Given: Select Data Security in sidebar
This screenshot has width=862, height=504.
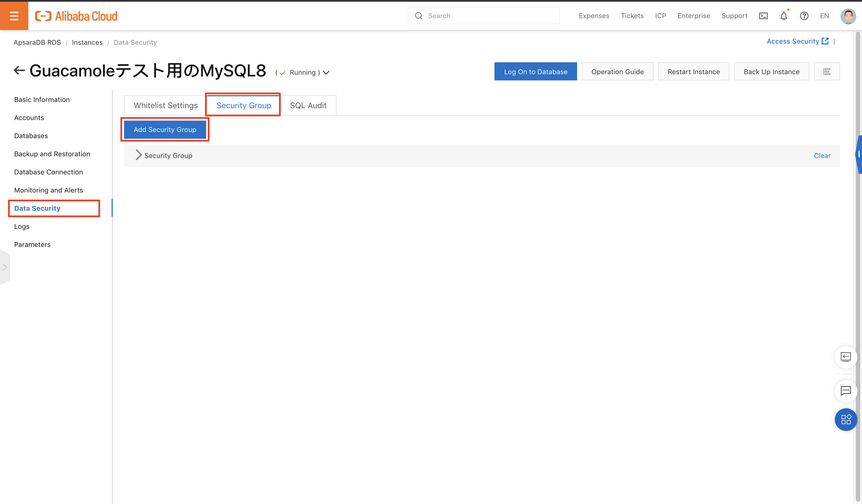Looking at the screenshot, I should point(37,208).
